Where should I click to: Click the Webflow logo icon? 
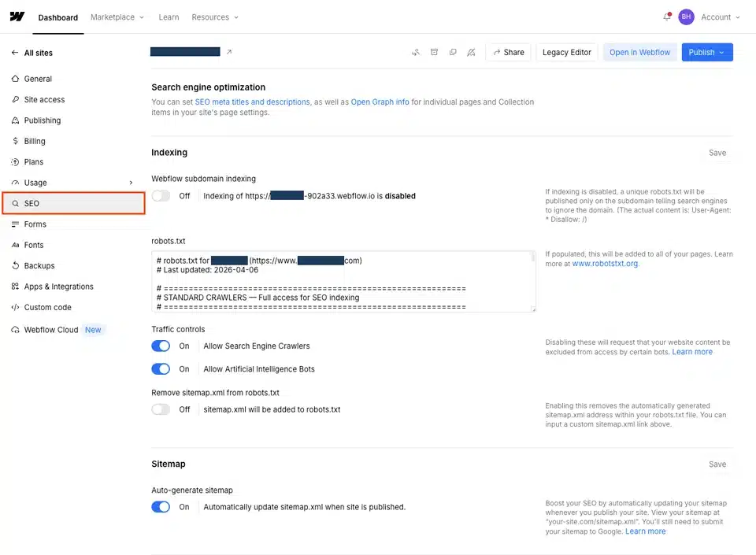[17, 17]
